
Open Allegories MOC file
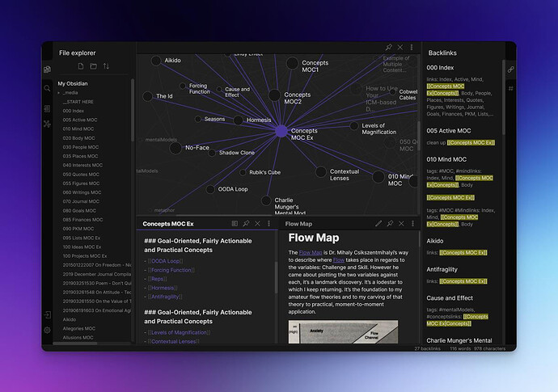coord(78,329)
